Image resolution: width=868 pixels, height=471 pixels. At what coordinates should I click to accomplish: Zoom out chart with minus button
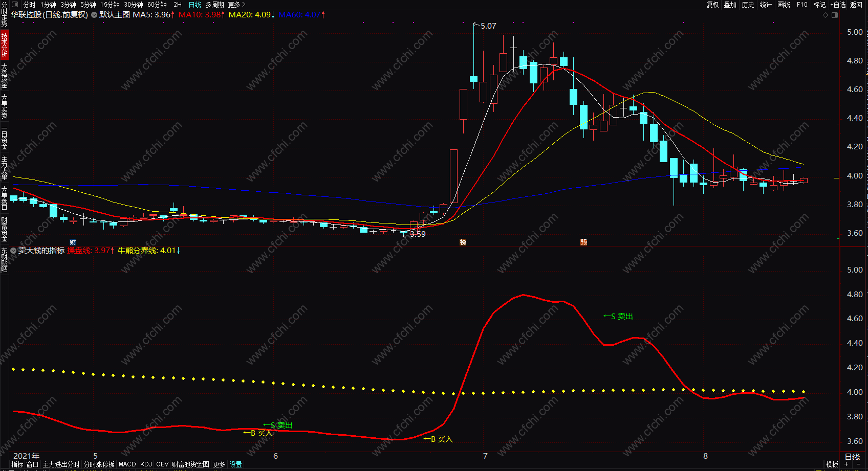(x=859, y=464)
